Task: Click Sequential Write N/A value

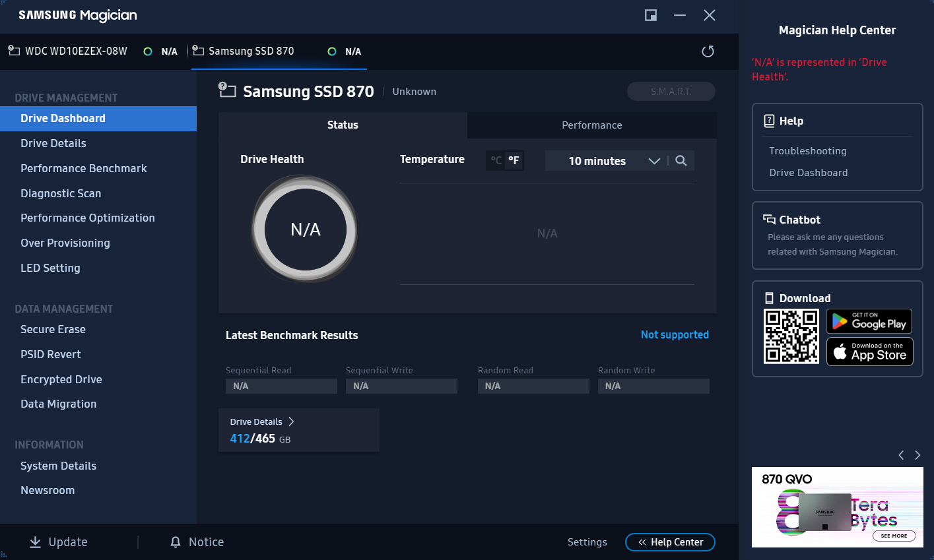Action: tap(401, 386)
